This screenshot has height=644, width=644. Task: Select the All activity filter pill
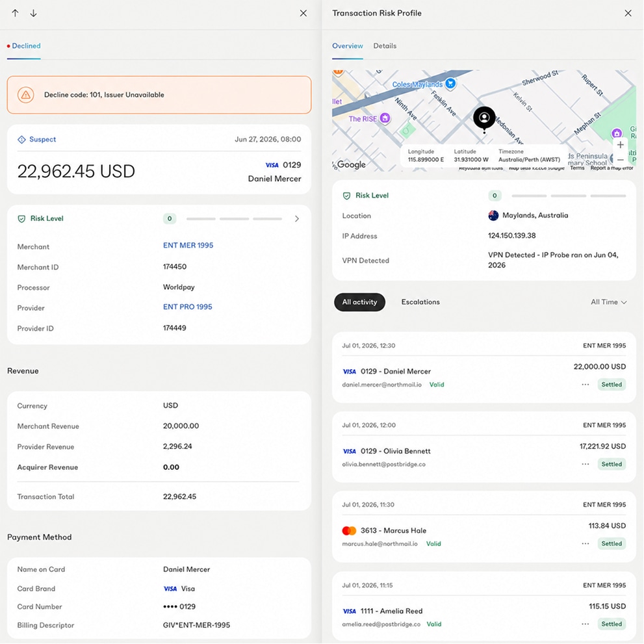(359, 302)
